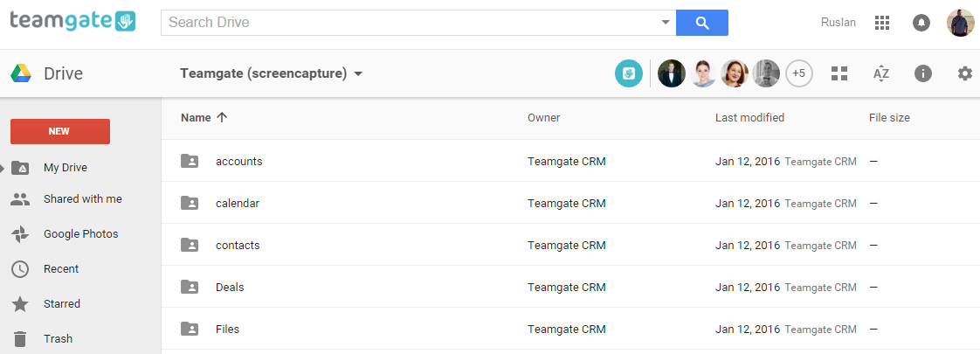The width and height of the screenshot is (980, 354).
Task: Select the calendar folder name
Action: [x=238, y=204]
